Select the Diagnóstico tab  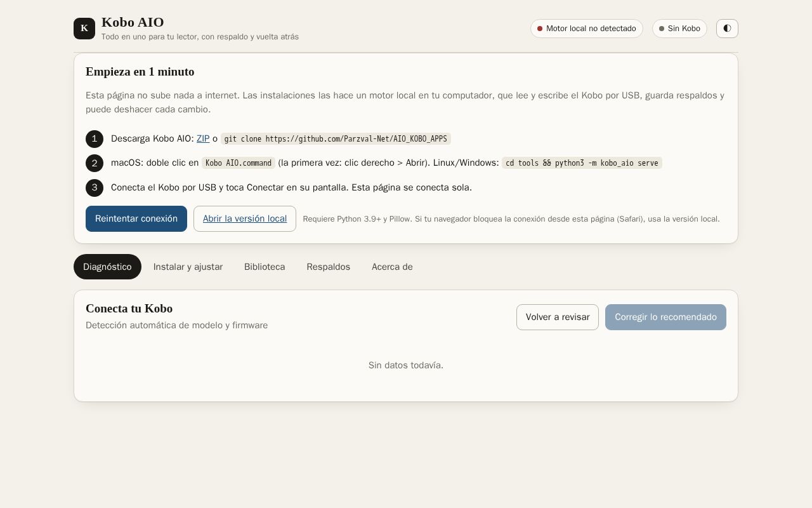(x=107, y=267)
